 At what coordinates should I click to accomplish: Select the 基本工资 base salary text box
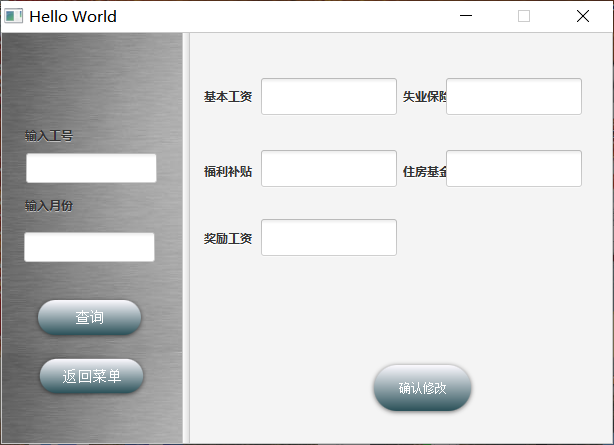click(x=328, y=97)
